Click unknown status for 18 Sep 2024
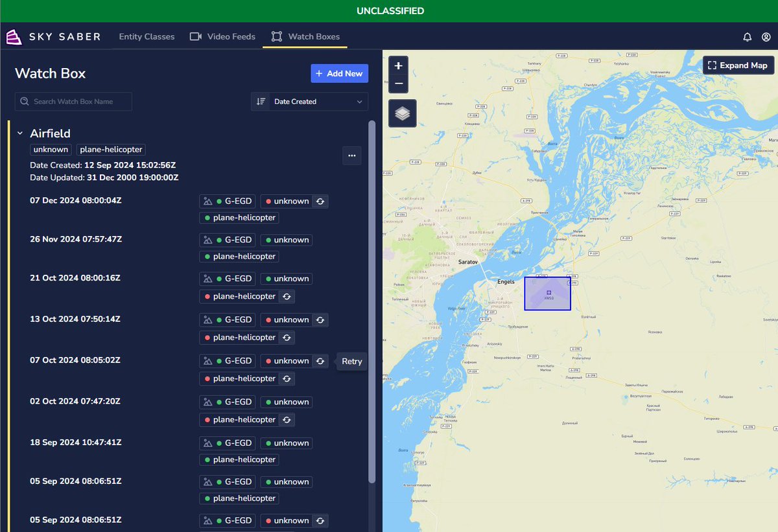Screen dimensions: 778x532 [x=287, y=443]
